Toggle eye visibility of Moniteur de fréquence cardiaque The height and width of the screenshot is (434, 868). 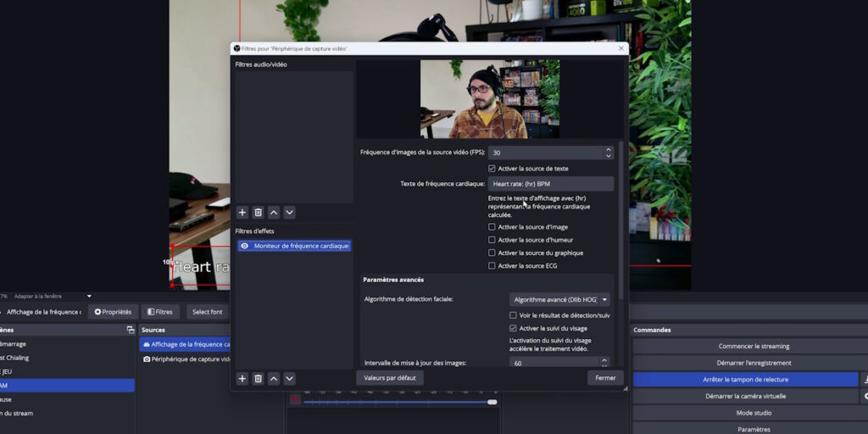pyautogui.click(x=245, y=246)
